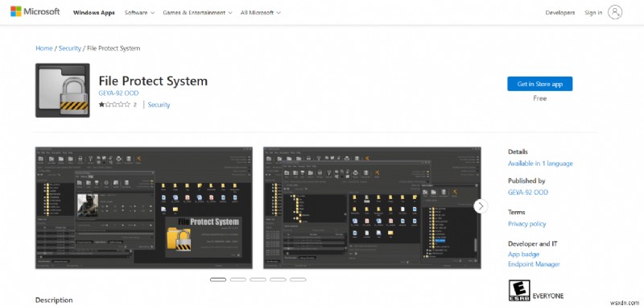Open the Developers nav link
Viewport: 644px width, 307px height.
click(x=559, y=13)
